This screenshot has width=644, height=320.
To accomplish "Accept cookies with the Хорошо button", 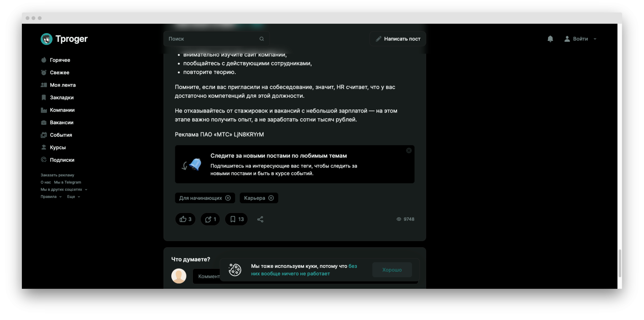I will point(392,270).
